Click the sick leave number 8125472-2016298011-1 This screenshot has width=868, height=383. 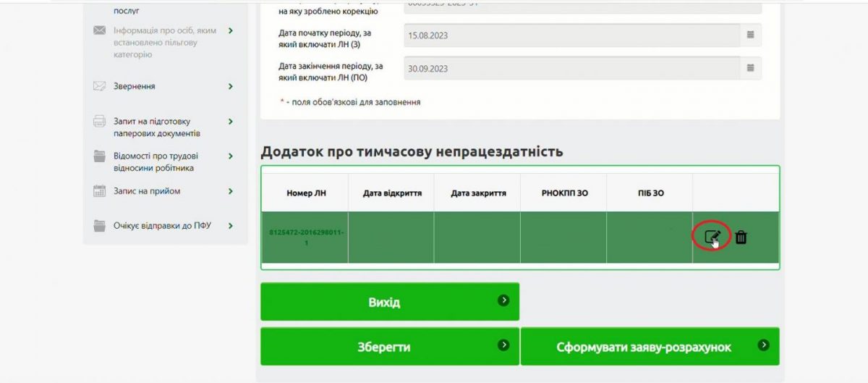305,237
